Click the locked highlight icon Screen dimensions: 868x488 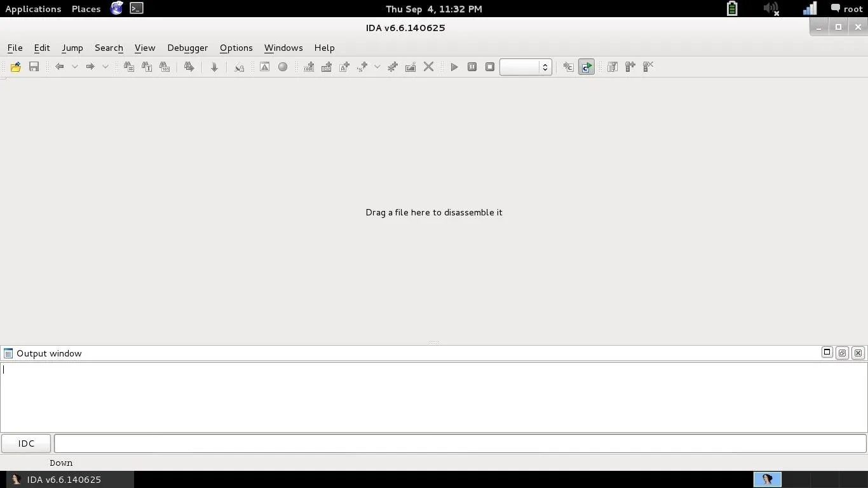239,67
